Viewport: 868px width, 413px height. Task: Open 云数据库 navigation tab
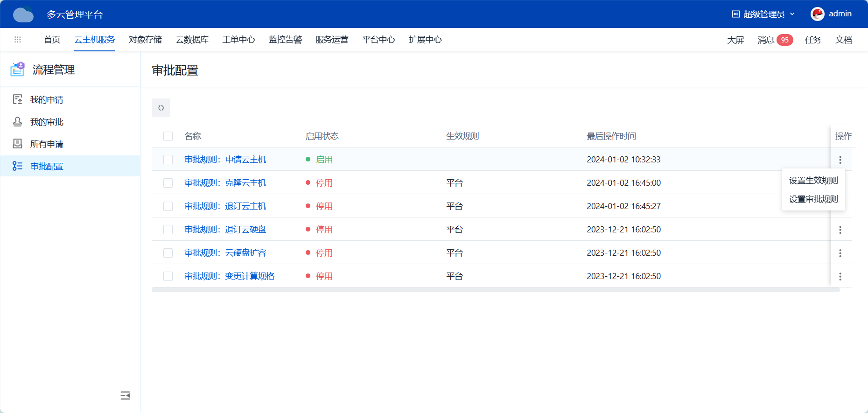click(192, 40)
